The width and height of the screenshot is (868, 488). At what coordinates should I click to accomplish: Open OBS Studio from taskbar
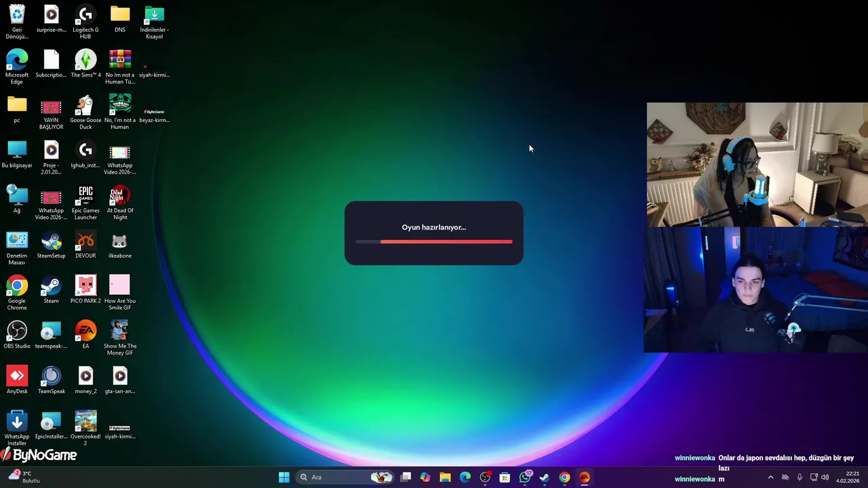click(485, 477)
